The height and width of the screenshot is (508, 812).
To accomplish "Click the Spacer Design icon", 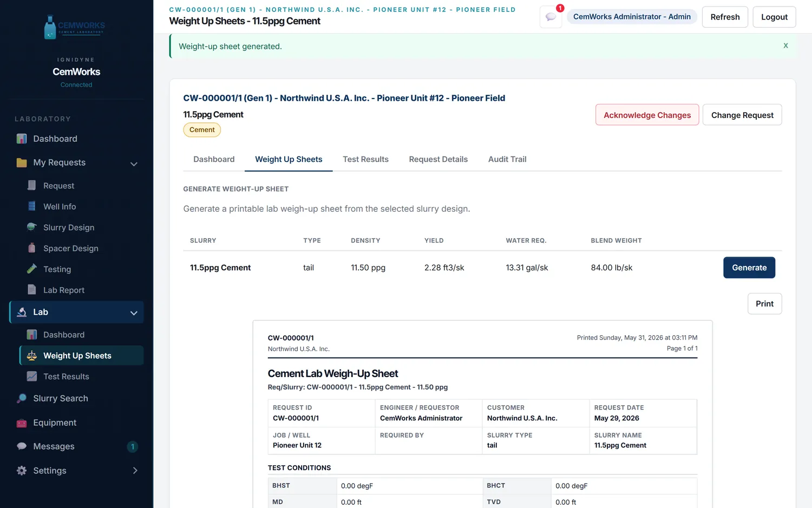I will pyautogui.click(x=32, y=248).
